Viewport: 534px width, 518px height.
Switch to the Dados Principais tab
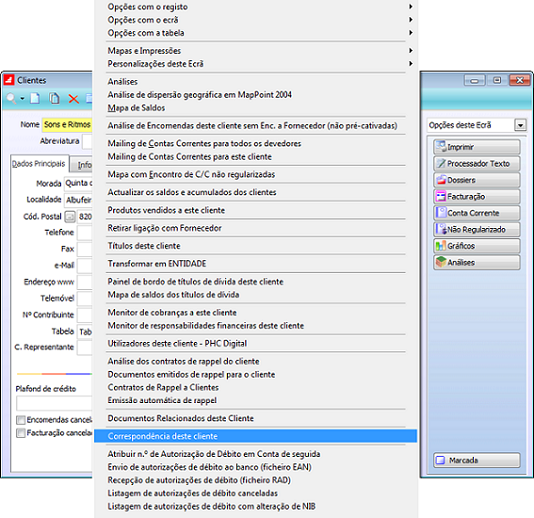tap(39, 164)
